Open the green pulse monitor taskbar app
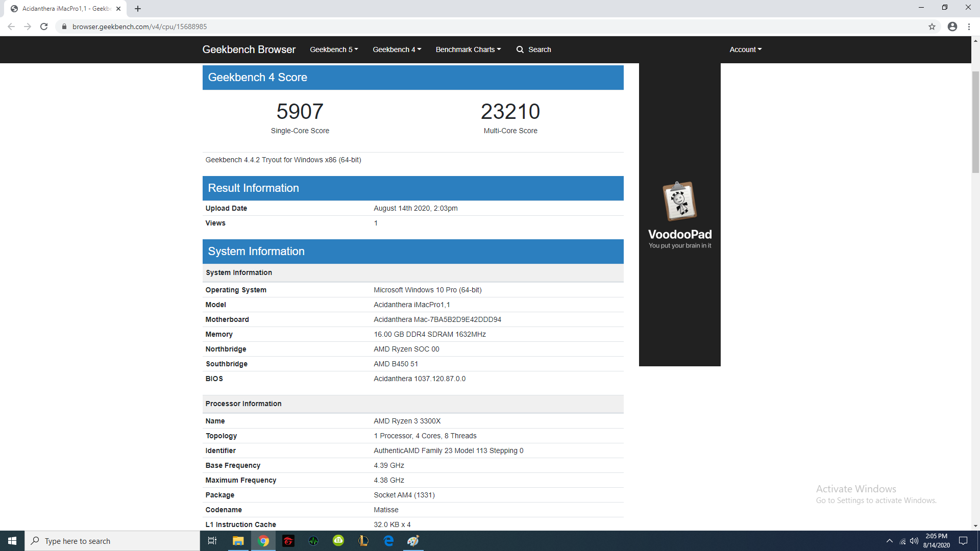980x551 pixels. (x=313, y=541)
